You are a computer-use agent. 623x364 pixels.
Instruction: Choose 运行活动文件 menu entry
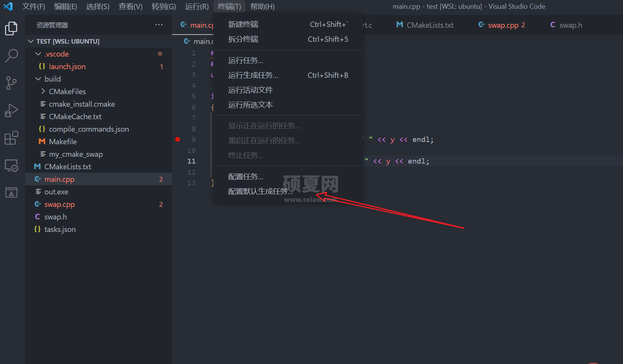(288, 90)
